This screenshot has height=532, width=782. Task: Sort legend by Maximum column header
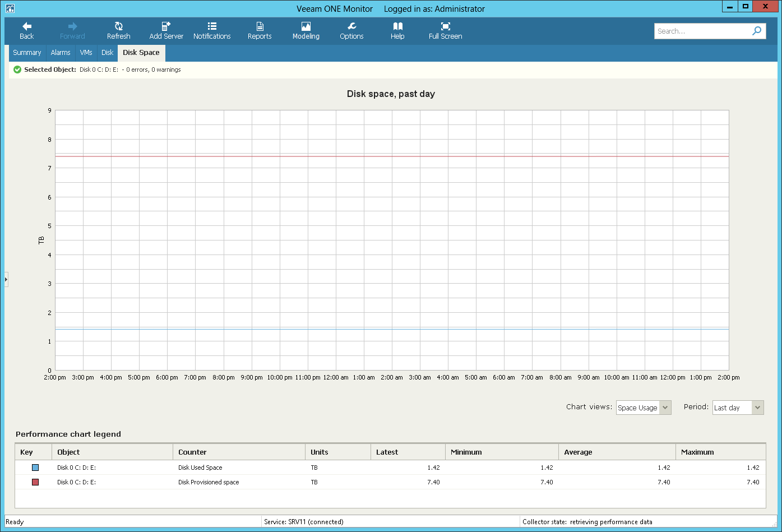coord(720,452)
